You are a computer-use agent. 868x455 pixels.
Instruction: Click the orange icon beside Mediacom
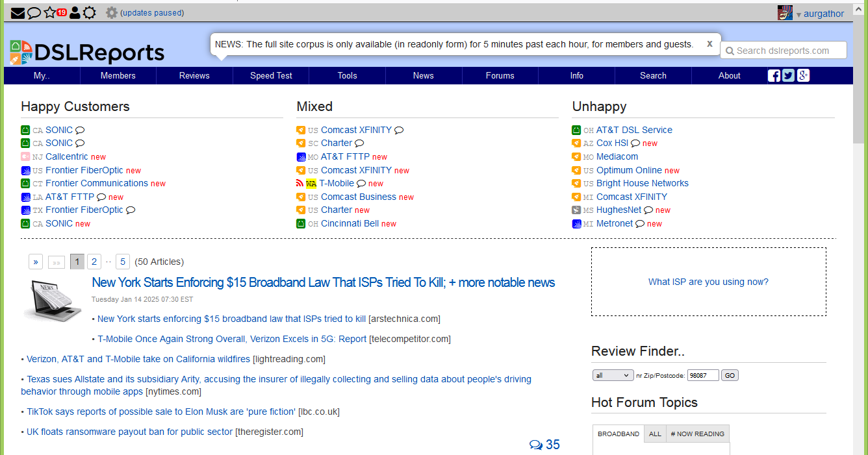click(576, 156)
